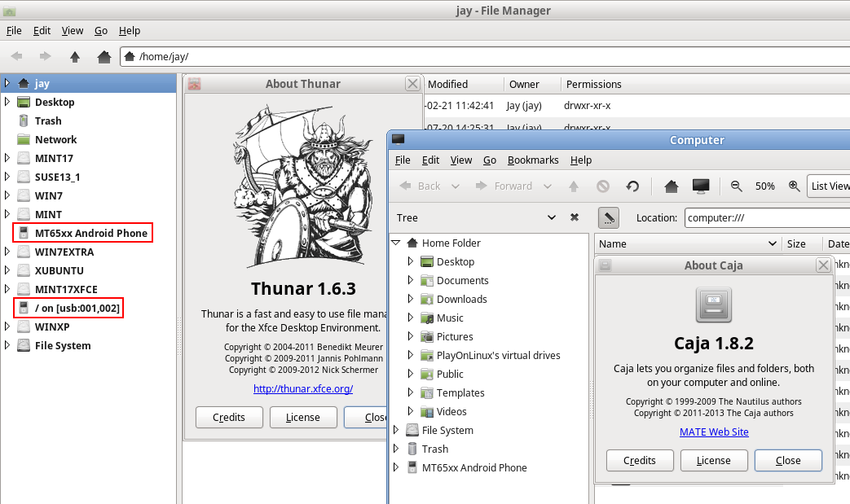Go to parent folder in Thunar toolbar
The width and height of the screenshot is (850, 504).
(x=75, y=57)
